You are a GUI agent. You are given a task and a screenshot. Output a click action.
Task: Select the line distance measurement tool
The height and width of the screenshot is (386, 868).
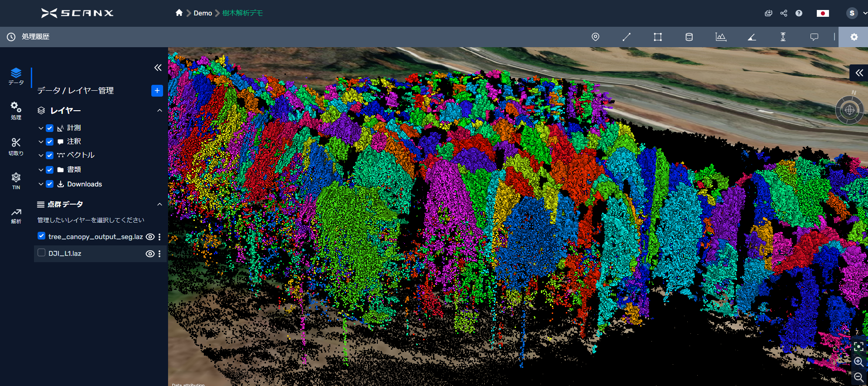[x=627, y=37]
